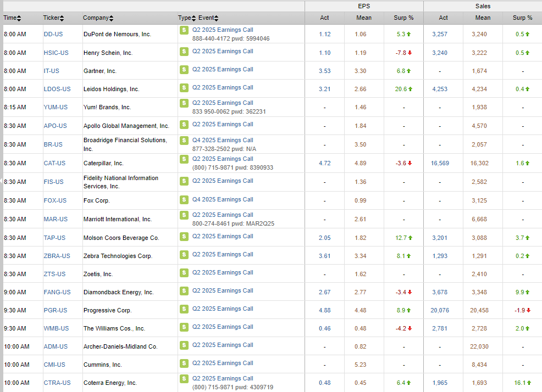Image resolution: width=542 pixels, height=392 pixels.
Task: Open Fox Corp Q4 2025 Earnings Call link
Action: pos(223,200)
